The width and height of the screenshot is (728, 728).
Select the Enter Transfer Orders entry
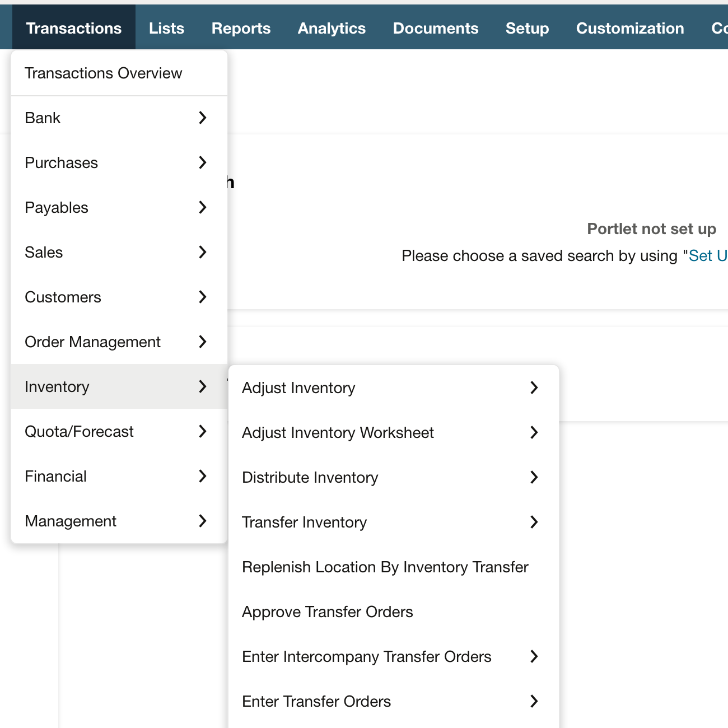click(x=394, y=701)
